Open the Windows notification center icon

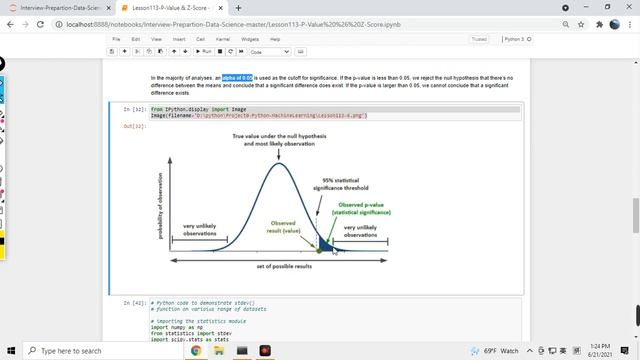(624, 351)
